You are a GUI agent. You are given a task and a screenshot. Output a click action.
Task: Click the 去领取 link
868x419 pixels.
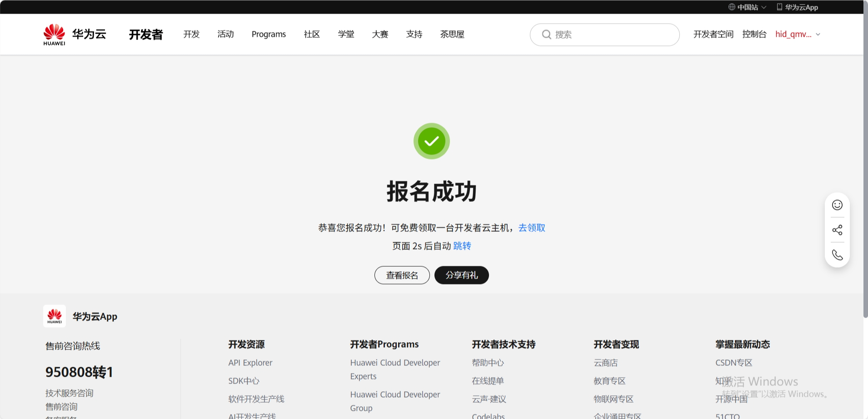click(x=532, y=228)
